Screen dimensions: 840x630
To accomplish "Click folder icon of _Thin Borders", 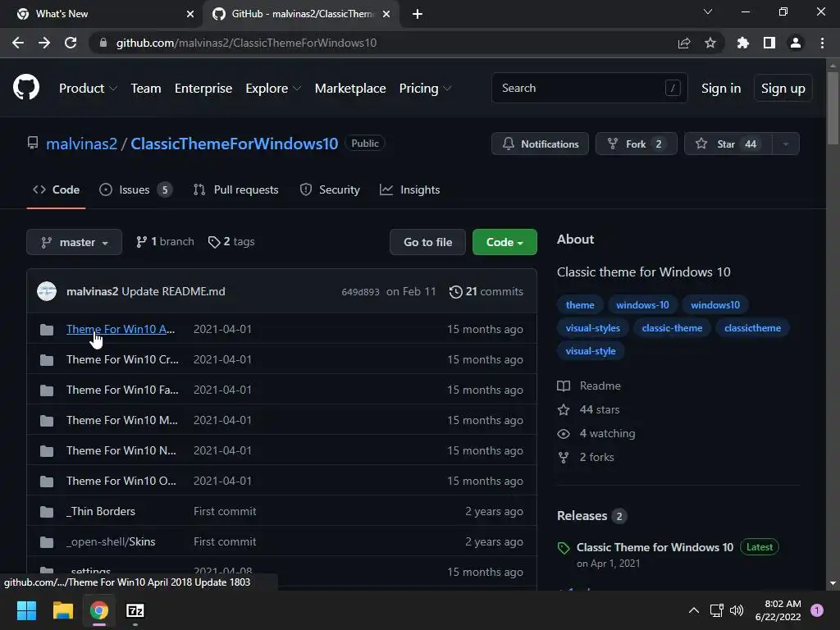I will (47, 512).
